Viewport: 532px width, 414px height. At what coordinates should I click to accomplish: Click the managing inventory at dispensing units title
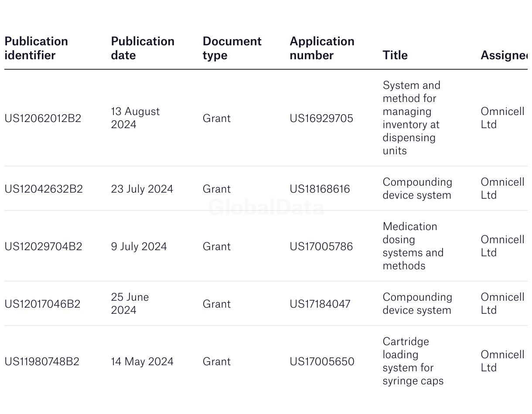coord(411,118)
